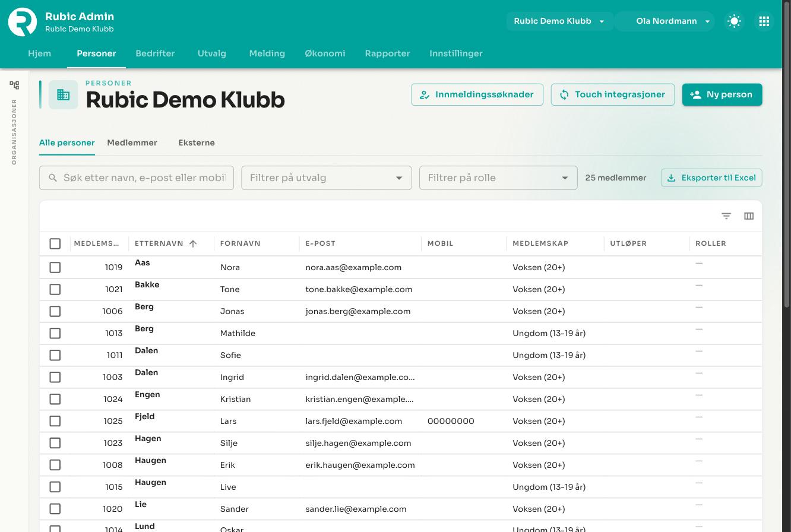Click Eksporter til Excel
The width and height of the screenshot is (791, 532).
(711, 178)
